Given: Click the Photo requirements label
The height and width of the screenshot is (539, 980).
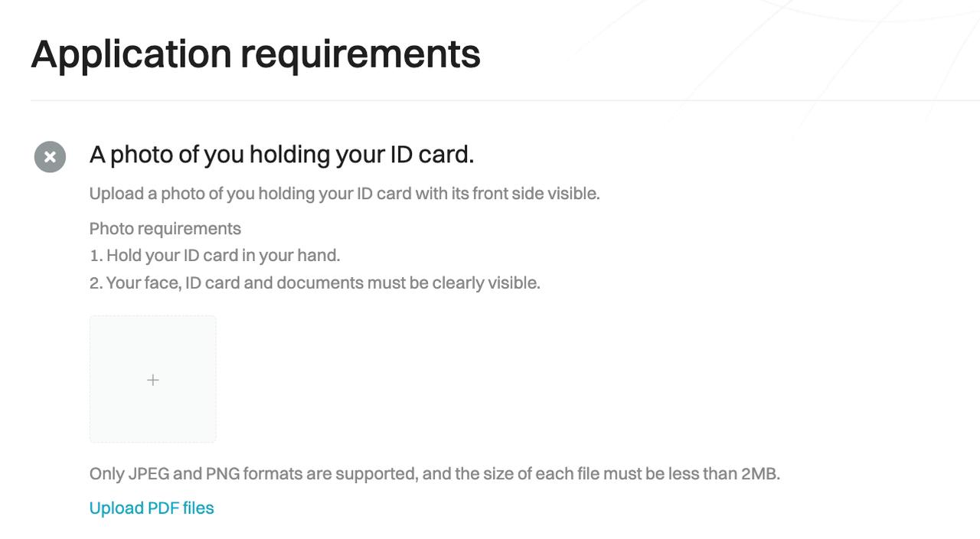Looking at the screenshot, I should (x=165, y=229).
